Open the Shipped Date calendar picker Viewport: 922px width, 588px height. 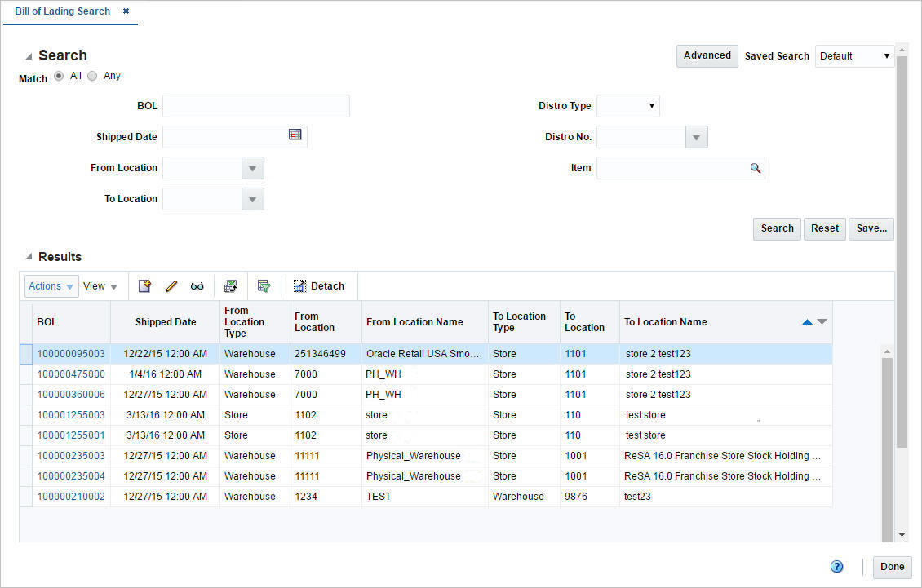[x=295, y=133]
